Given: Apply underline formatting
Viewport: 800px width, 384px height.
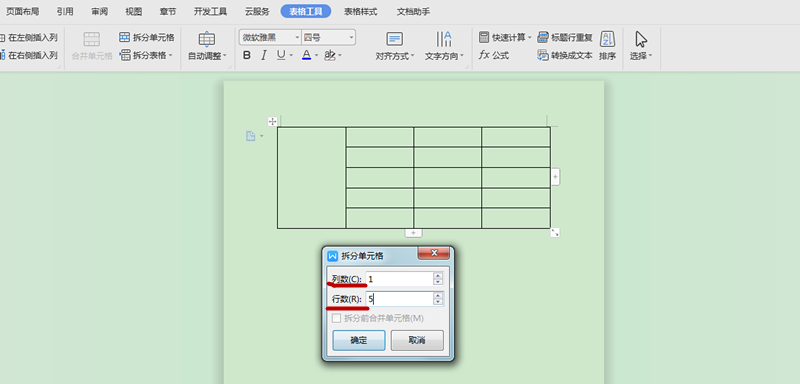Looking at the screenshot, I should point(281,55).
